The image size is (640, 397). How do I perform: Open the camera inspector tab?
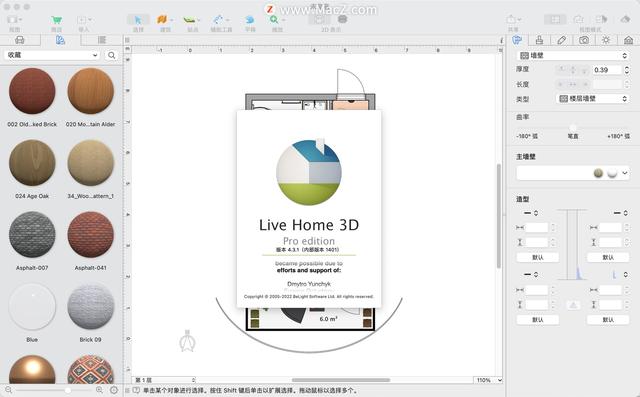[584, 40]
